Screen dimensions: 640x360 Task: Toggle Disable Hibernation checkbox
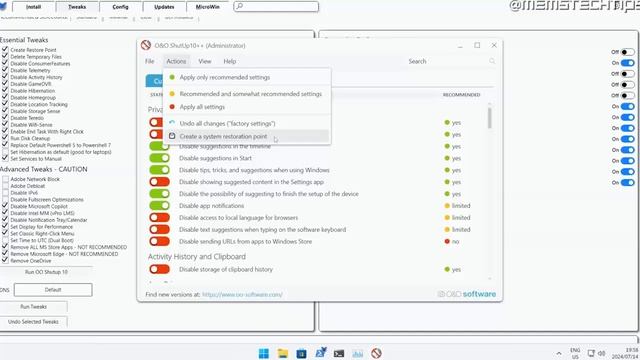click(5, 90)
